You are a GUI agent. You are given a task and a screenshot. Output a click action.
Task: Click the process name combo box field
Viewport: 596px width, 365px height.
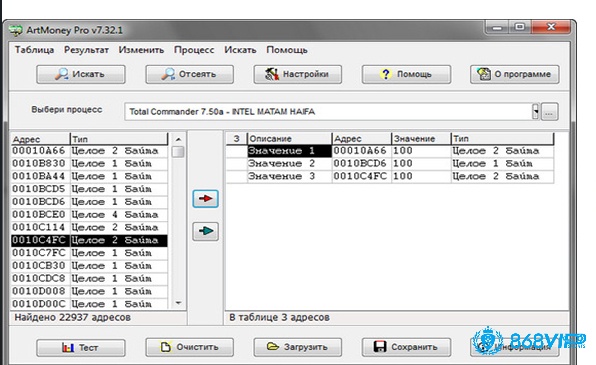coord(328,112)
